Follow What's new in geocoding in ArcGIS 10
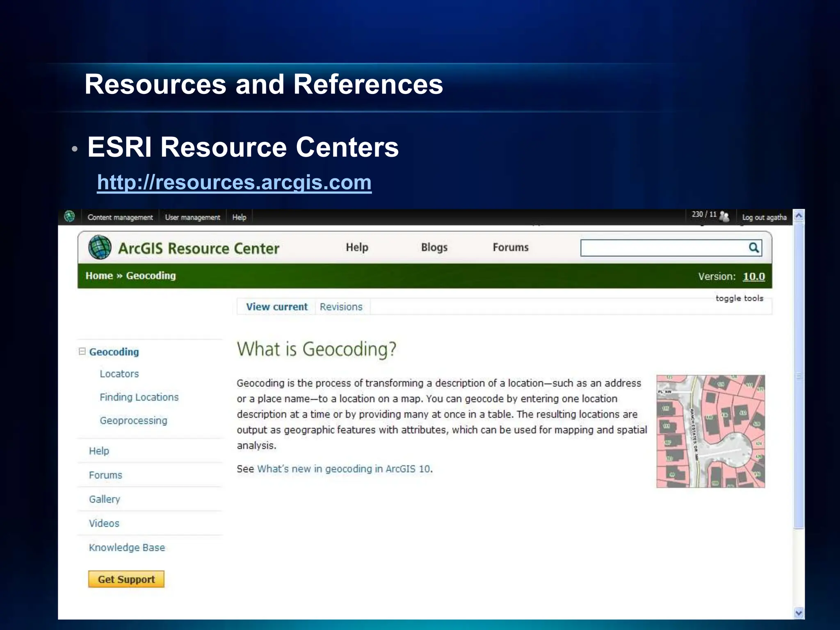Image resolution: width=840 pixels, height=630 pixels. tap(344, 469)
